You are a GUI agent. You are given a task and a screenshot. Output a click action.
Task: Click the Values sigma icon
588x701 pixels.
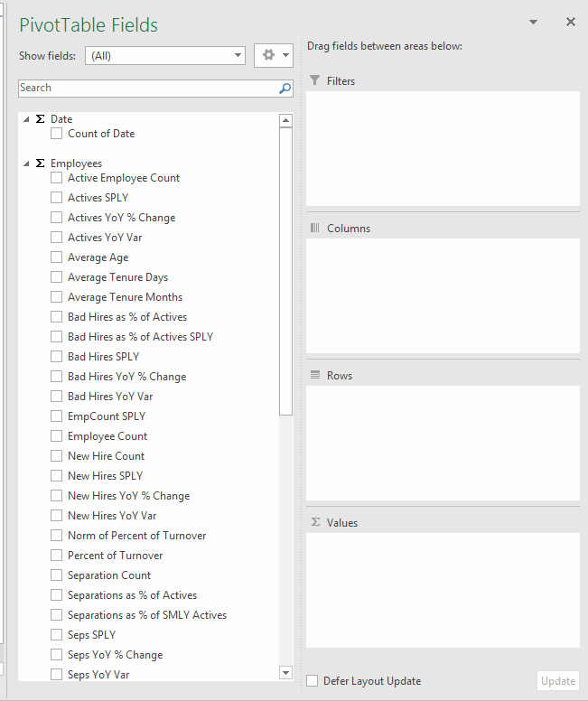click(x=314, y=522)
